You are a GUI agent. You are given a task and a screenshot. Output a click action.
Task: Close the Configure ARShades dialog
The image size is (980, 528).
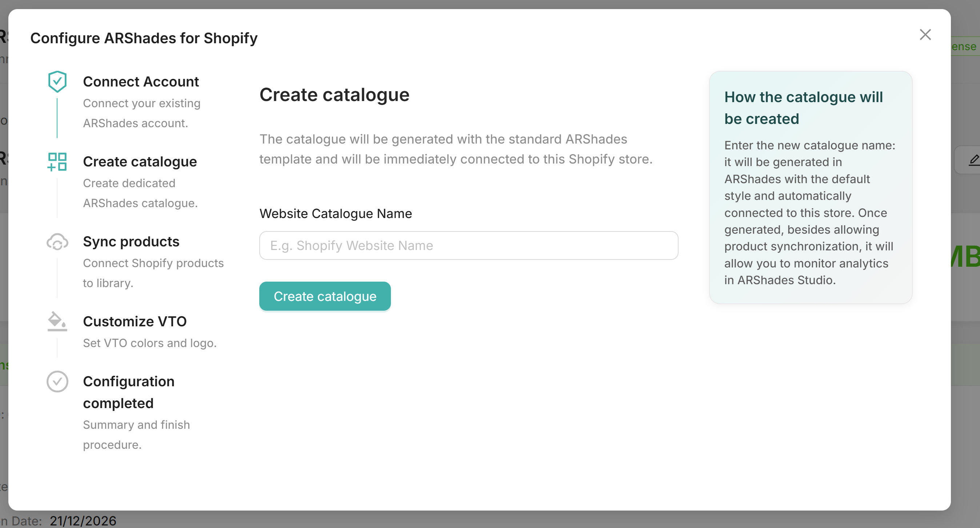[925, 35]
